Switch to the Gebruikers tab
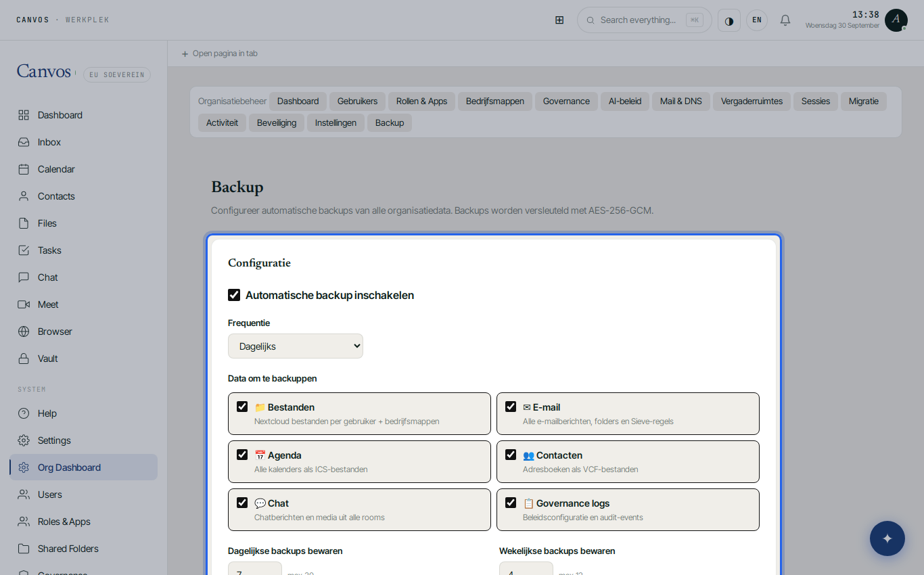 coord(357,101)
